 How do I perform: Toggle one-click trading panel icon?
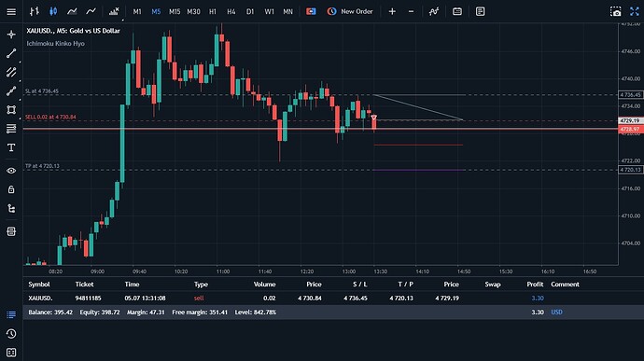click(311, 11)
